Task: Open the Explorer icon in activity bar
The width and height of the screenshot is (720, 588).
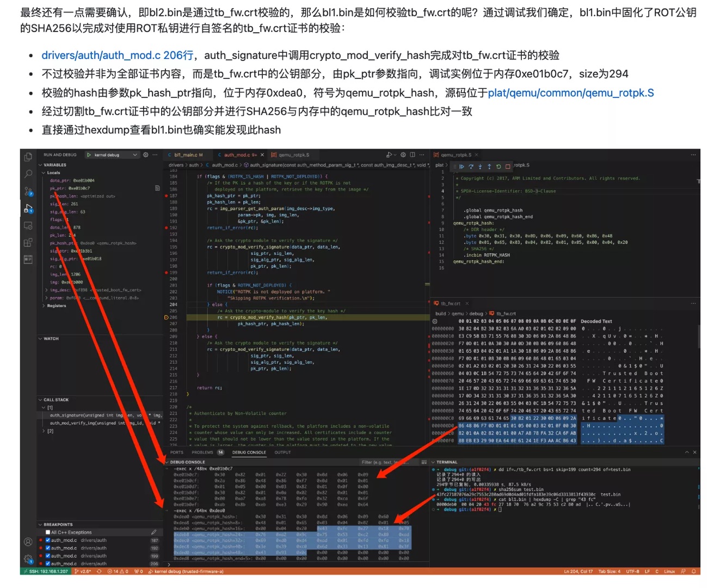Action: [28, 157]
